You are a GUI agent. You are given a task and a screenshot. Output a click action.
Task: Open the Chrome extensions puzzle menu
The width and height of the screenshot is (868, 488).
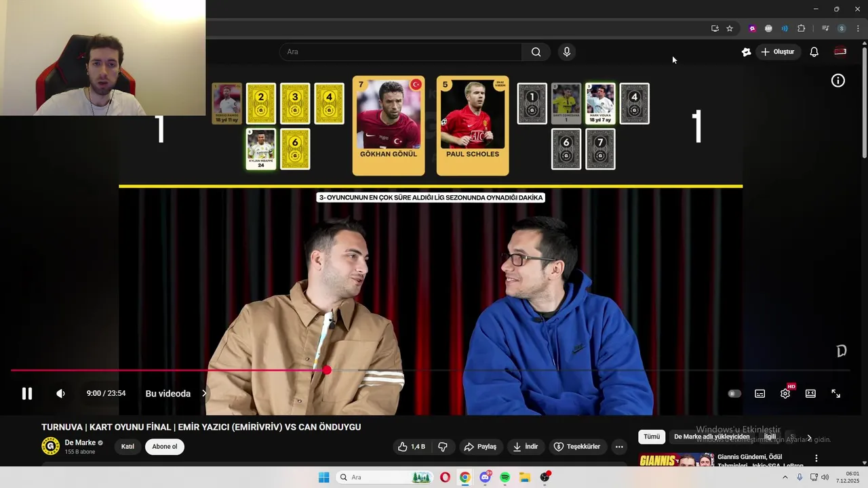point(801,28)
